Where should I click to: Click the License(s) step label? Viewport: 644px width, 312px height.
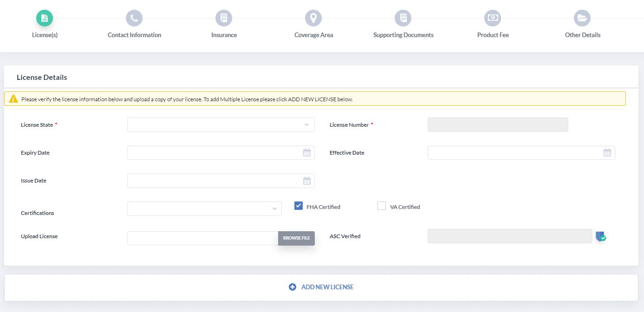point(45,35)
